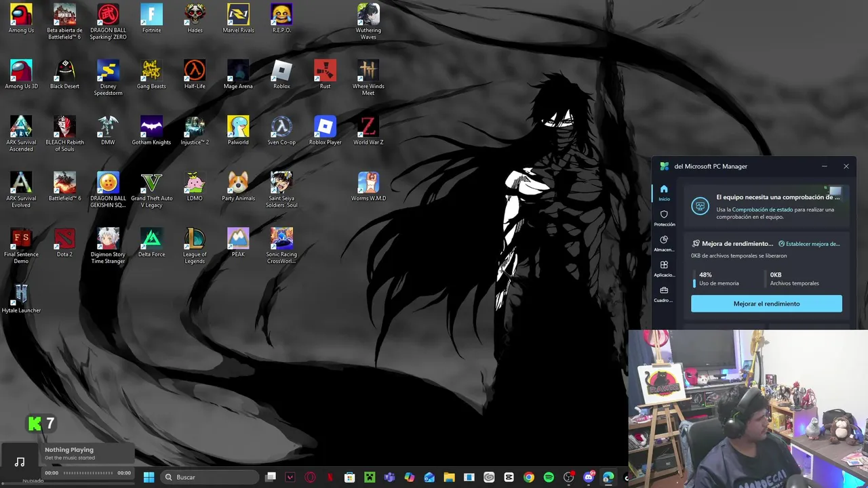
Task: Click the health check monitor icon in PC Manager
Action: (700, 206)
